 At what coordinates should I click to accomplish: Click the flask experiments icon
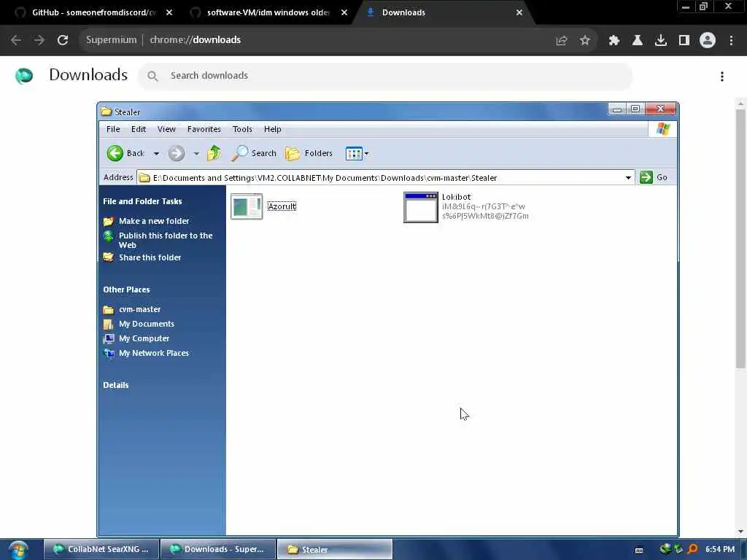coord(638,41)
